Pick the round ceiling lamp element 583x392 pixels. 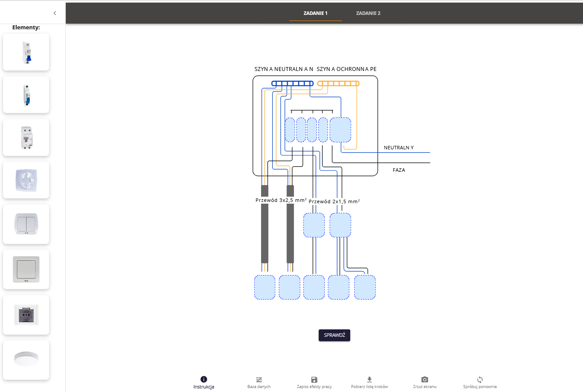pyautogui.click(x=26, y=360)
